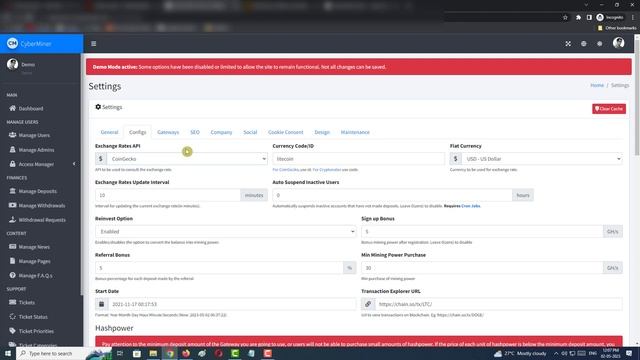Click the Clear Cache button
The height and width of the screenshot is (360, 640).
(x=609, y=109)
